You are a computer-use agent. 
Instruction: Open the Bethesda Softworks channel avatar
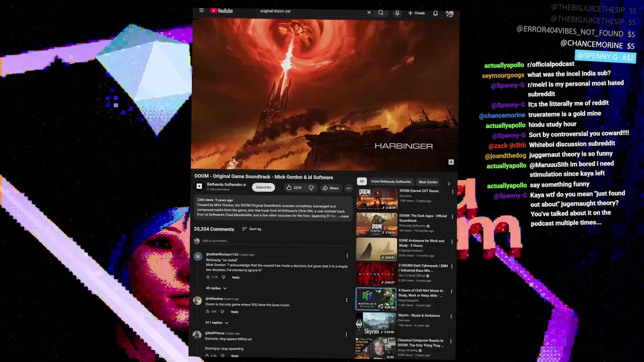pos(199,187)
